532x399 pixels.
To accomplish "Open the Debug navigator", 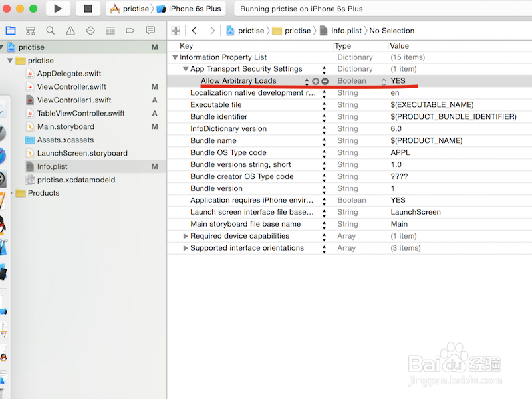I will 110,31.
